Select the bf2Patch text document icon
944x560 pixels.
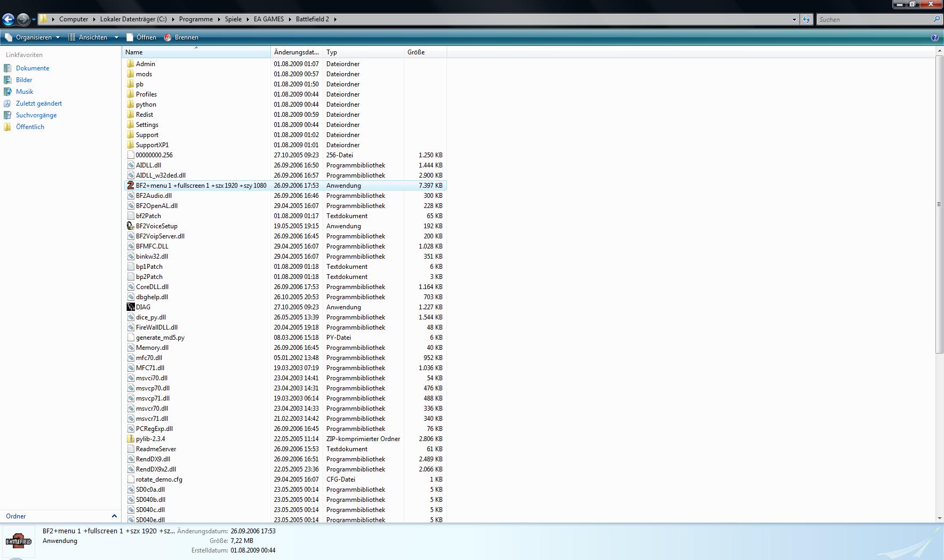pyautogui.click(x=131, y=216)
